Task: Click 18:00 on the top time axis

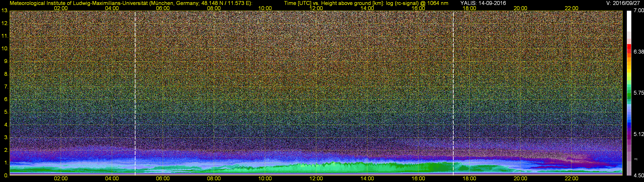Action: (469, 8)
